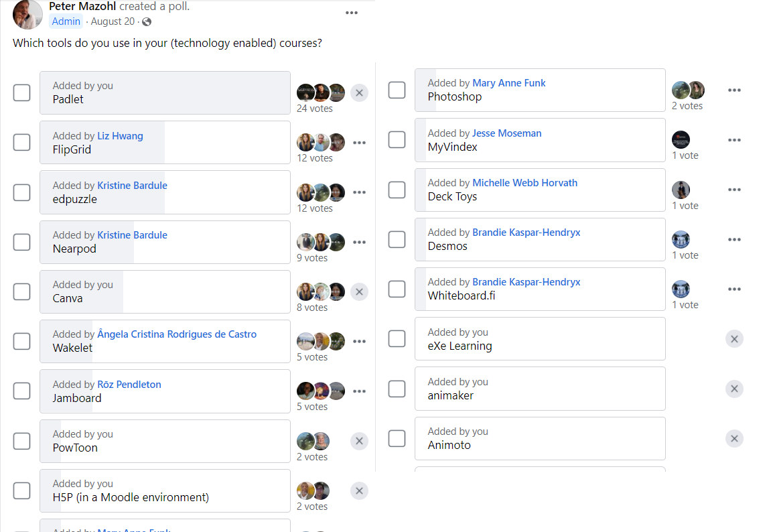The width and height of the screenshot is (771, 532).
Task: Show the 1 vote for Whiteboard.fi
Action: 685,306
